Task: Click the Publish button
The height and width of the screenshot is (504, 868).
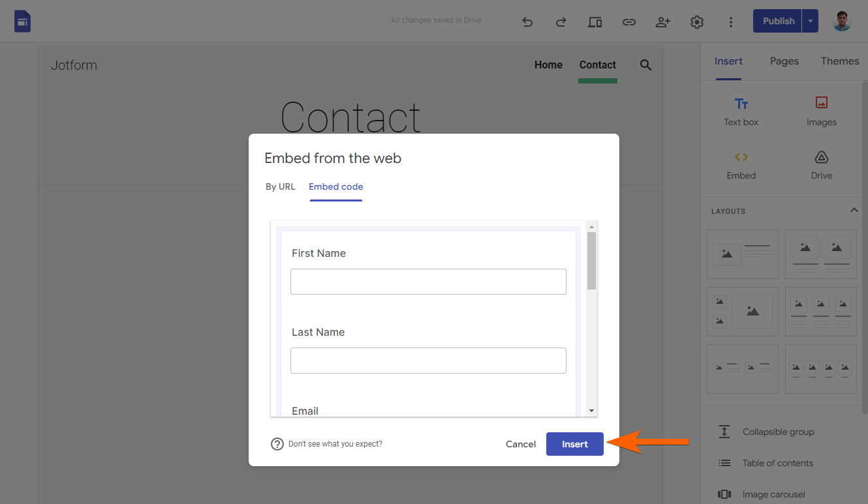Action: pyautogui.click(x=778, y=21)
